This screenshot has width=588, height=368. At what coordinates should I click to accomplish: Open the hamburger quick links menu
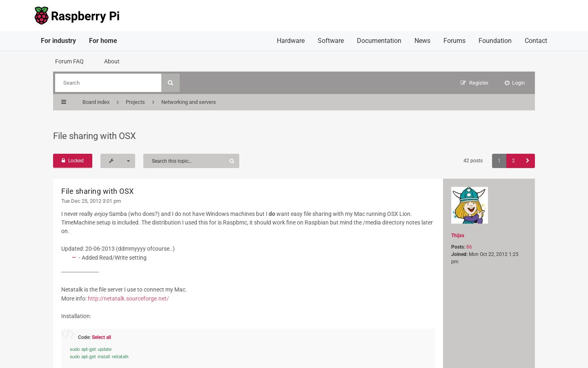point(64,102)
